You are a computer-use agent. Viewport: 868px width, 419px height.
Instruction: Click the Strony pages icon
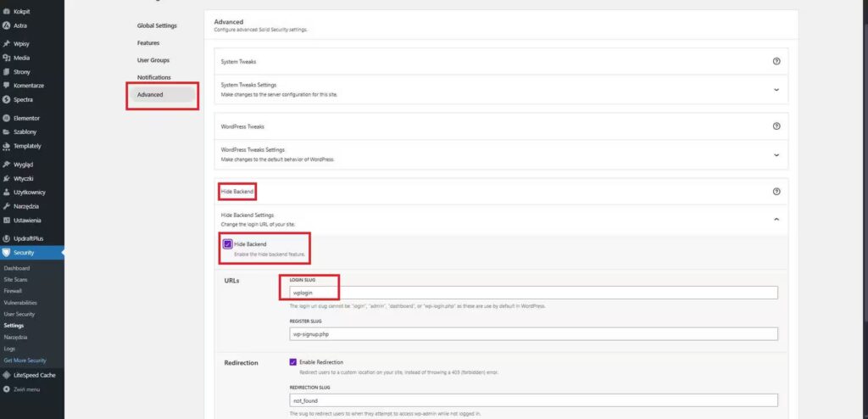coord(7,72)
